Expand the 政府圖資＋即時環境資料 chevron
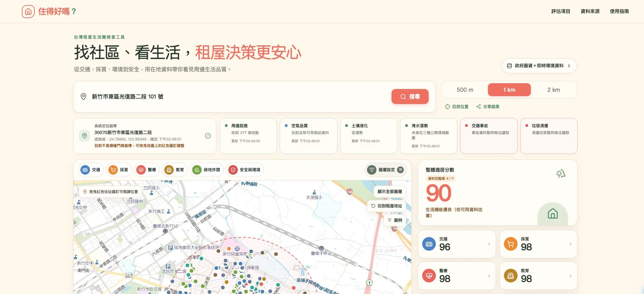 [x=569, y=66]
